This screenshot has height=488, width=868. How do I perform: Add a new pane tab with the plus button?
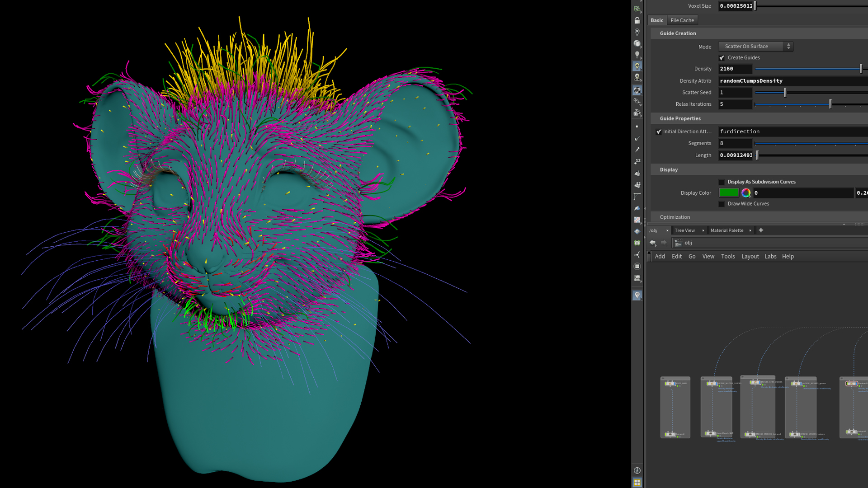[x=761, y=230]
